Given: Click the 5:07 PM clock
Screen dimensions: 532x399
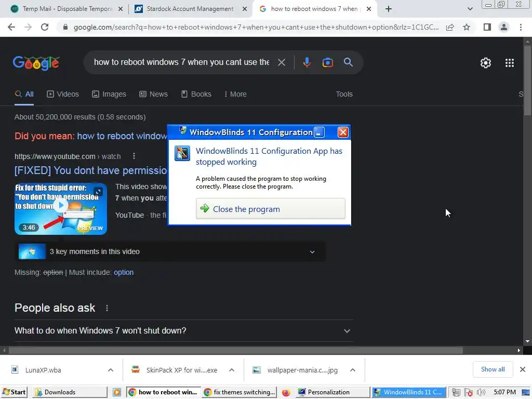Looking at the screenshot, I should coord(504,392).
